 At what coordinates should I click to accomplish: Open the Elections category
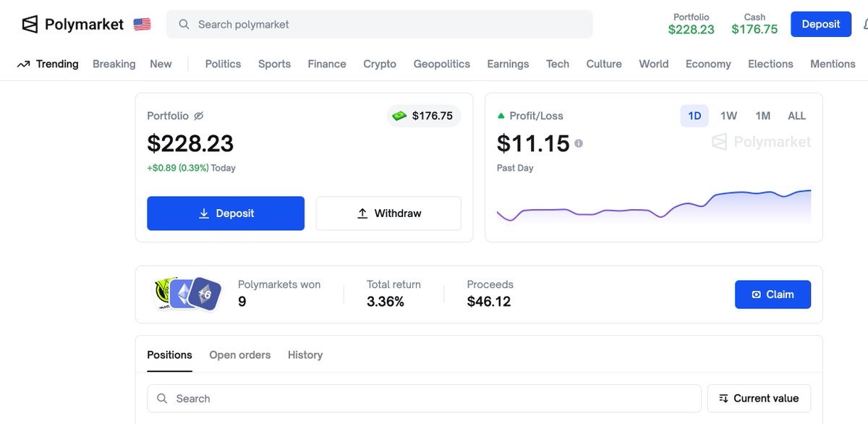(x=770, y=64)
